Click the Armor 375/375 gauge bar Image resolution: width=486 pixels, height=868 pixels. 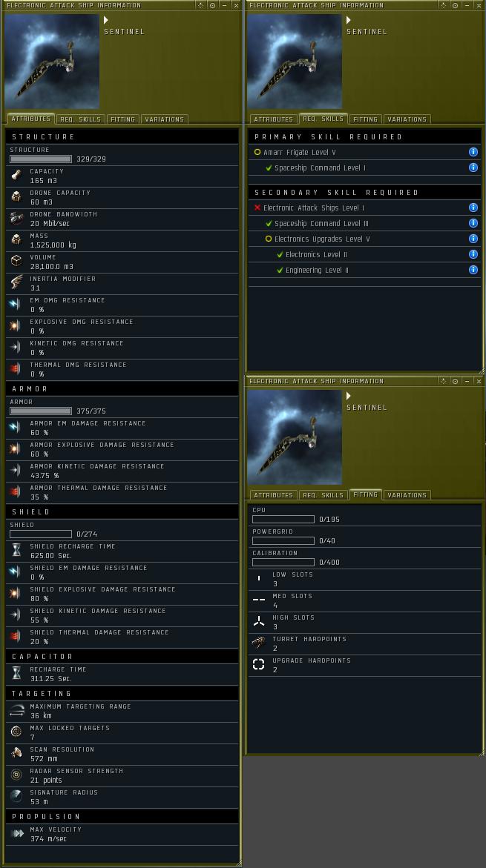coord(41,411)
